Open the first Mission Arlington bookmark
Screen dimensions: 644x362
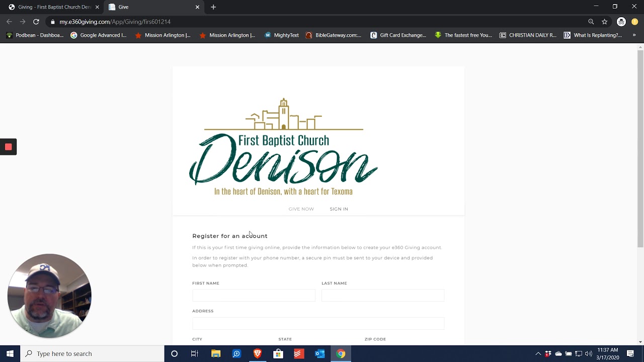click(163, 35)
